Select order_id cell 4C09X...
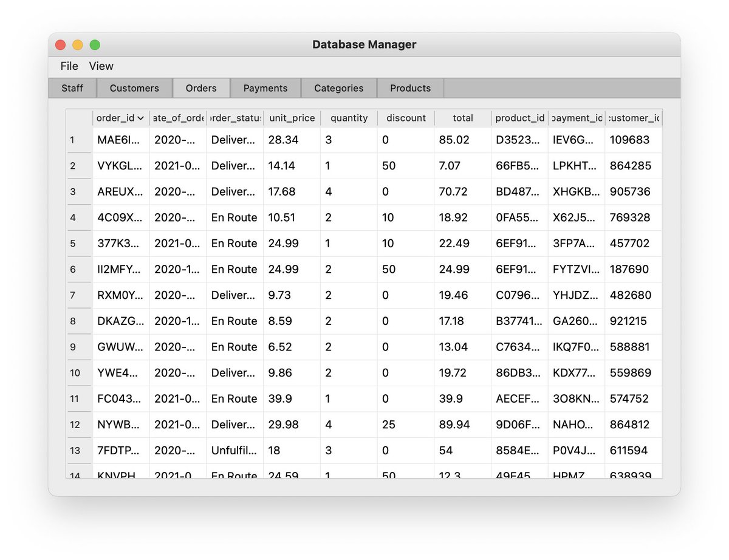Screen dimensions: 729x560 121,217
